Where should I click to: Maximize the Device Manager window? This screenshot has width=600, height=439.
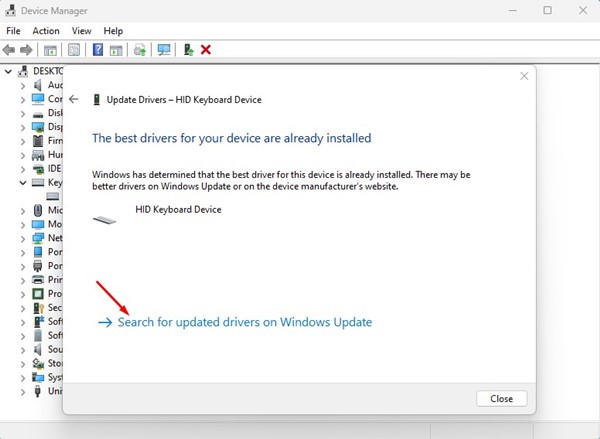pyautogui.click(x=548, y=10)
